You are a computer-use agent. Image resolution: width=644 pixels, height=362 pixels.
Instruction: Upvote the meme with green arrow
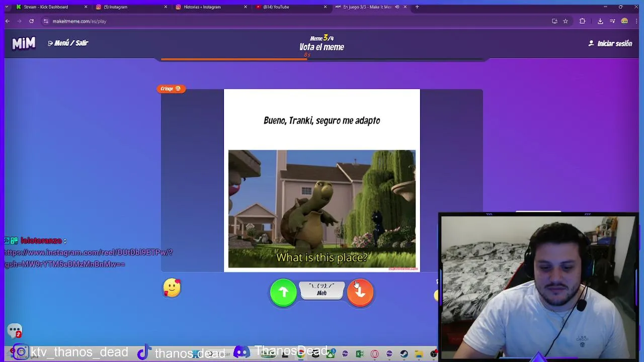(x=283, y=292)
